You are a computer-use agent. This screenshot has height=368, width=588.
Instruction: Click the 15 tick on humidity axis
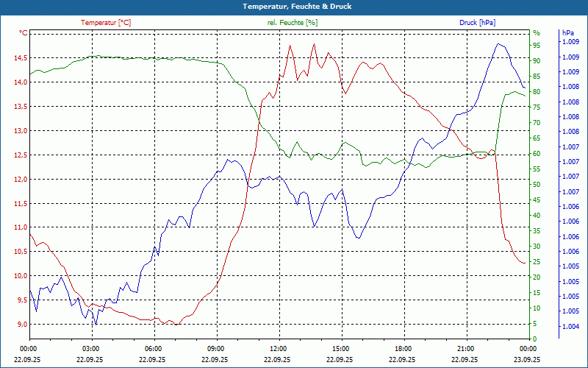(x=537, y=293)
